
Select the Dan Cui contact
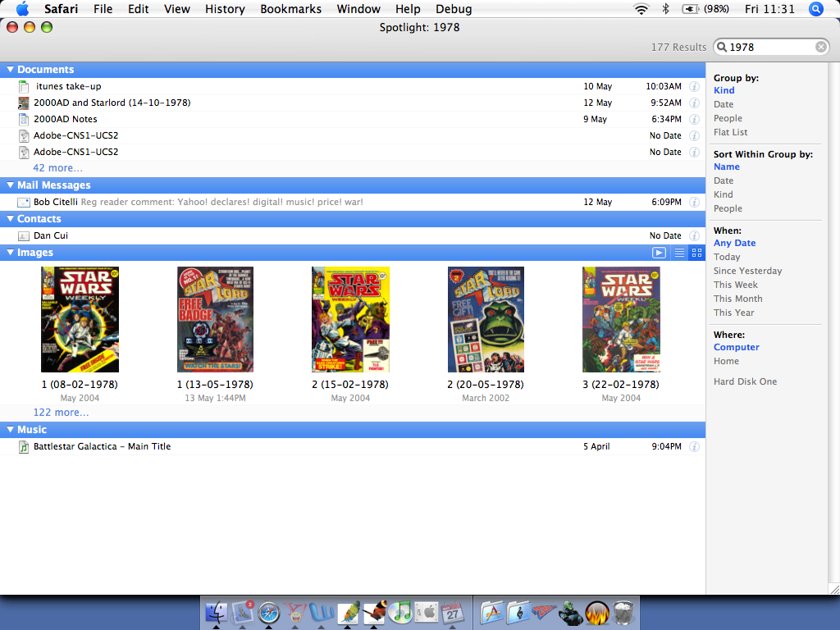click(x=353, y=235)
